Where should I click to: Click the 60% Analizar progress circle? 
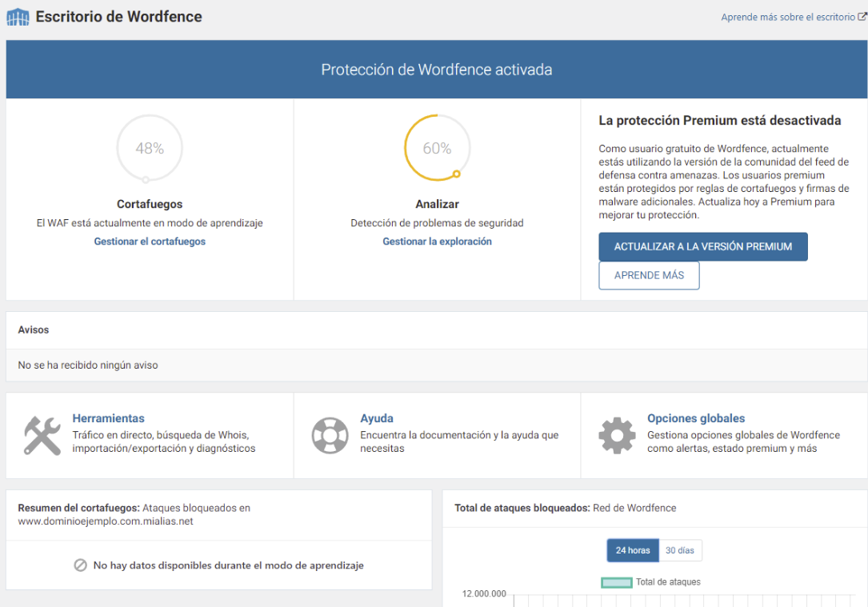click(x=437, y=148)
